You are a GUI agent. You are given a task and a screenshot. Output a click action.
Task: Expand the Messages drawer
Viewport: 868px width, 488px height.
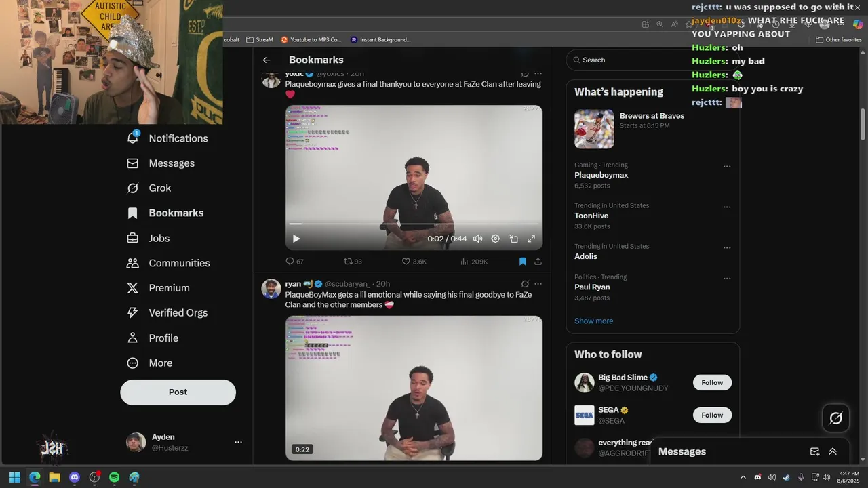tap(833, 451)
